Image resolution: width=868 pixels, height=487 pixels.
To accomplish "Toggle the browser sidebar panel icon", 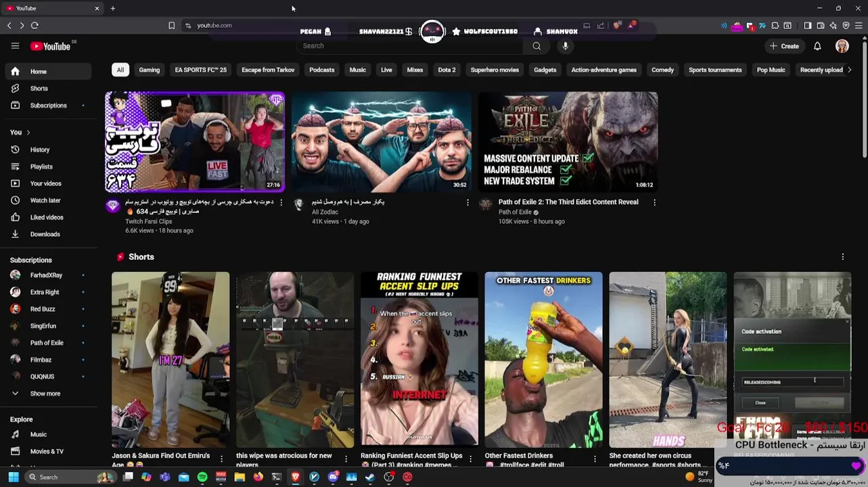I will click(x=808, y=26).
